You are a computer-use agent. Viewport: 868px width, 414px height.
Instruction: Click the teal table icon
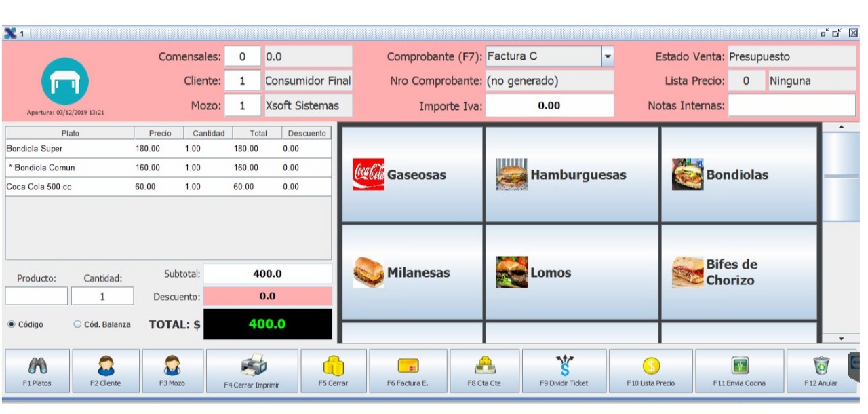coord(64,81)
